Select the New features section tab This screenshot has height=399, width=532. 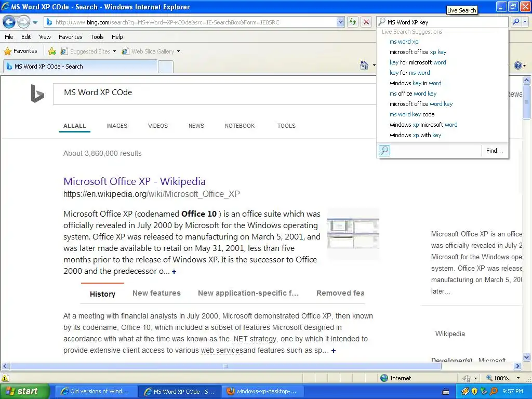(x=156, y=293)
